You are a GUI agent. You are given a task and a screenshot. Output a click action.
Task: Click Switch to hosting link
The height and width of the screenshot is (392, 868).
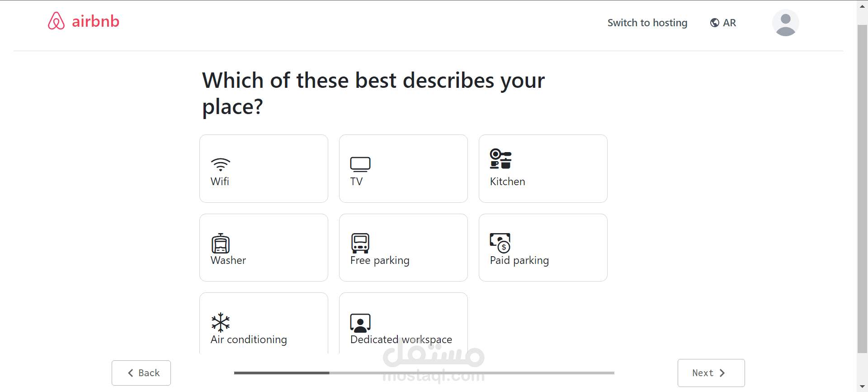[x=647, y=23]
